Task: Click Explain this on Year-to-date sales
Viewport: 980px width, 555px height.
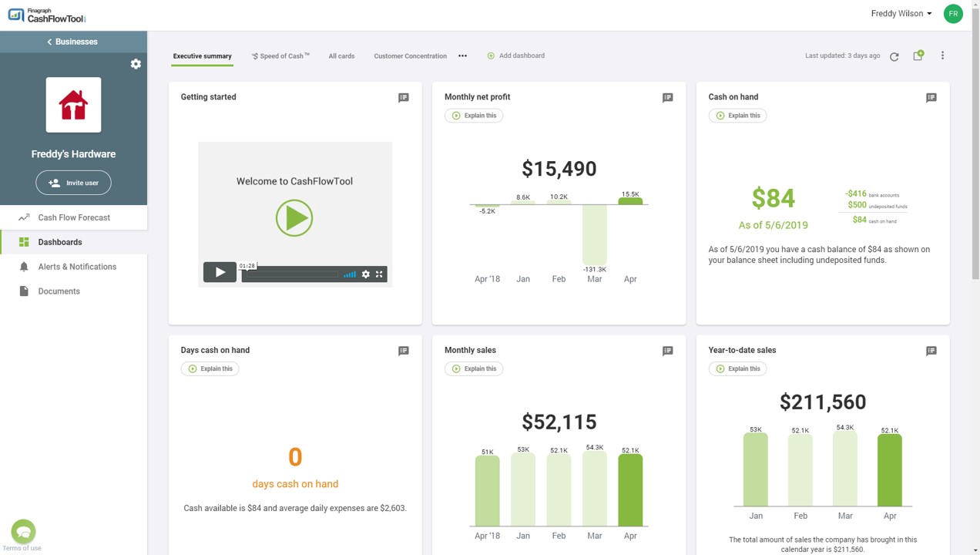Action: click(737, 368)
